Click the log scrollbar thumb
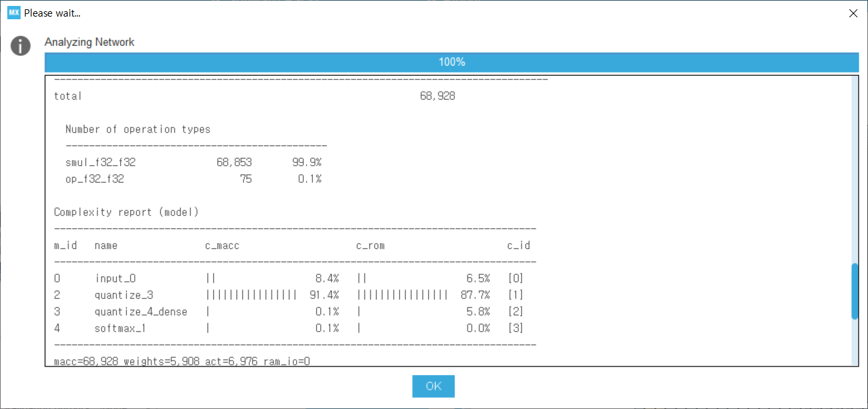Image resolution: width=868 pixels, height=409 pixels. (854, 291)
